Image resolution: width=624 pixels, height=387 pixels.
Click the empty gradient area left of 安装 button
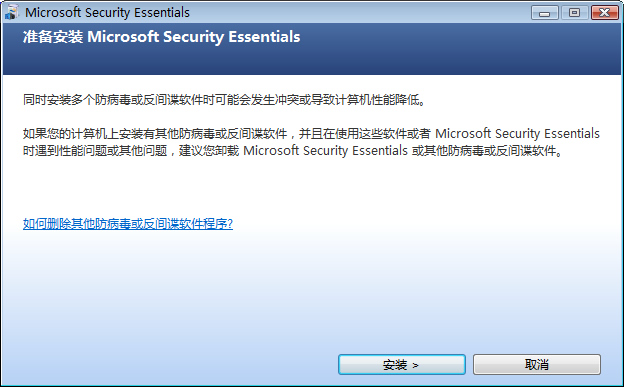click(x=171, y=364)
